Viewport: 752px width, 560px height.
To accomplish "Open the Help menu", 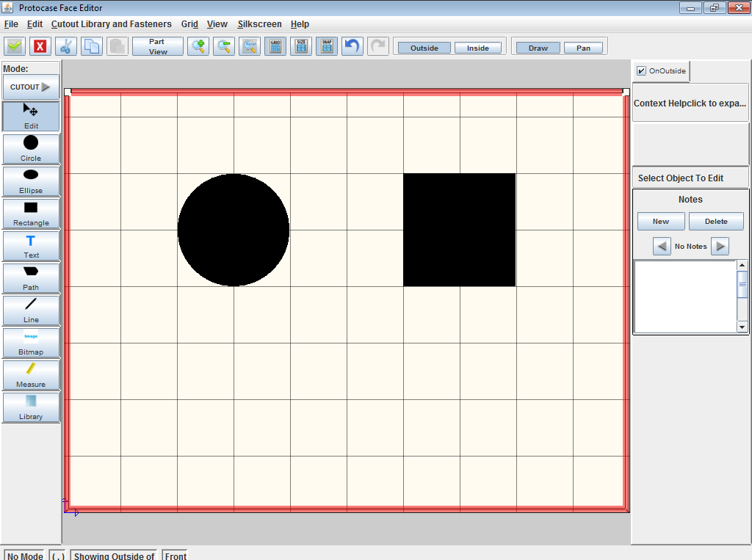I will 300,24.
